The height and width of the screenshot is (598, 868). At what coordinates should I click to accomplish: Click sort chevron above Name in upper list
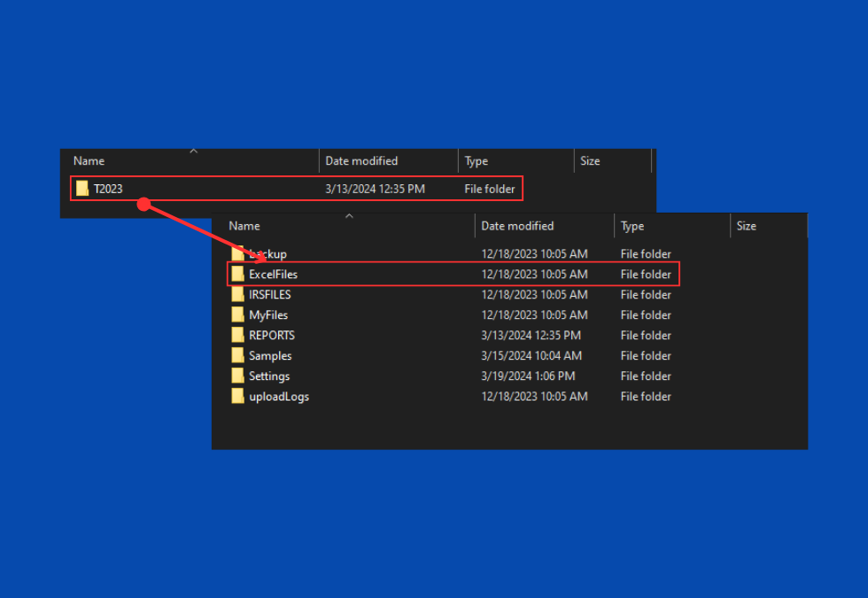[x=193, y=151]
